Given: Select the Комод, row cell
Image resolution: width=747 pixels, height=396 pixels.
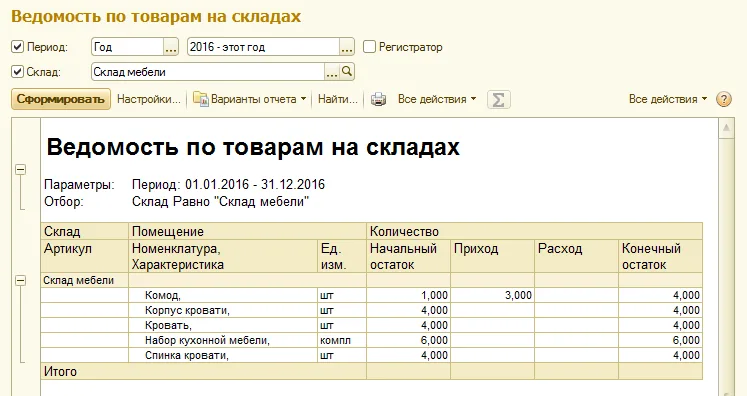Looking at the screenshot, I should point(223,295).
